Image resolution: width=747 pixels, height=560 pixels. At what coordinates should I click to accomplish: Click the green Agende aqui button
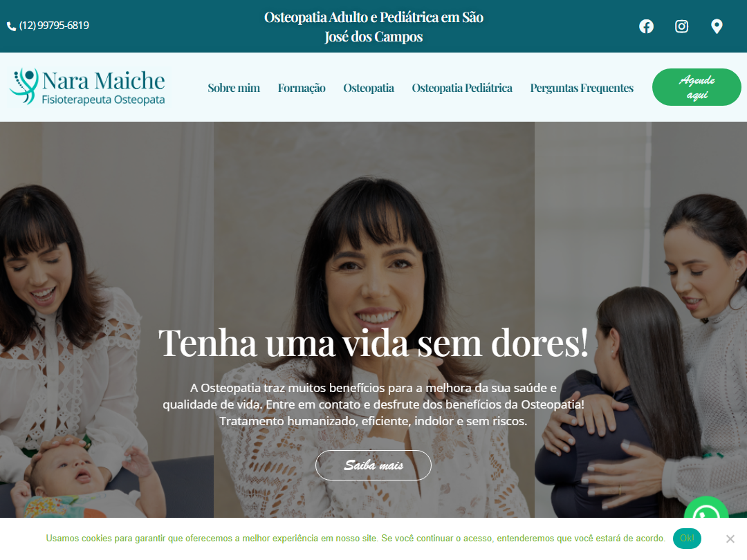tap(696, 87)
